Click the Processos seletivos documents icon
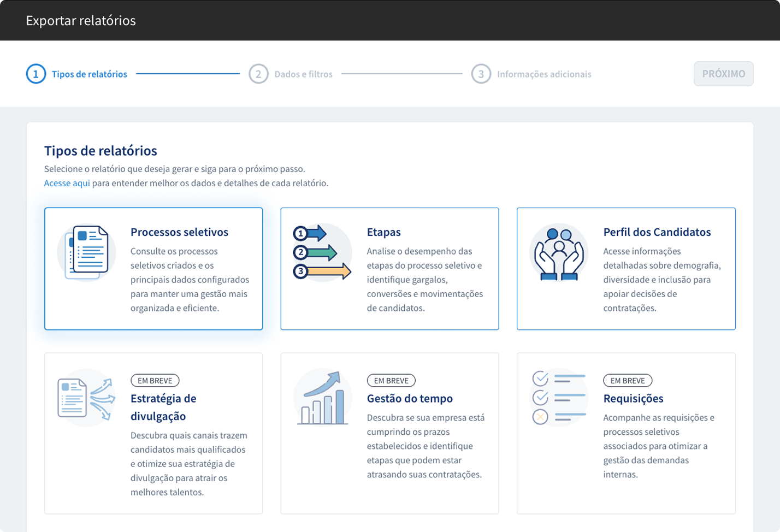This screenshot has width=780, height=532. coord(86,252)
